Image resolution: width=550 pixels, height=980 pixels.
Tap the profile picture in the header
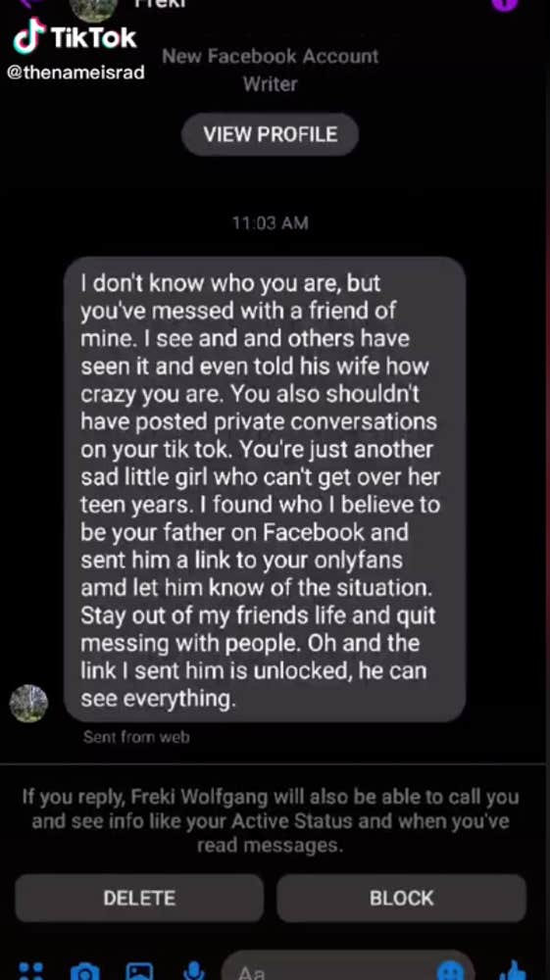click(x=94, y=8)
